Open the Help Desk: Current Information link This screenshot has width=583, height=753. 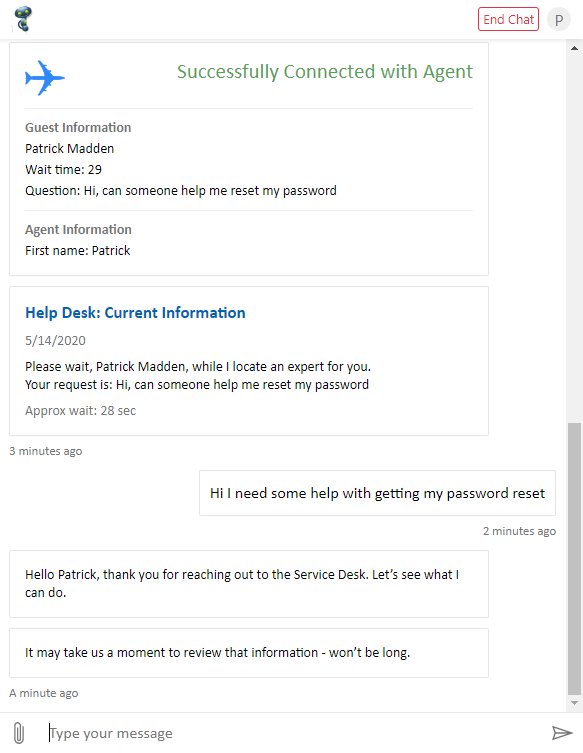point(135,313)
